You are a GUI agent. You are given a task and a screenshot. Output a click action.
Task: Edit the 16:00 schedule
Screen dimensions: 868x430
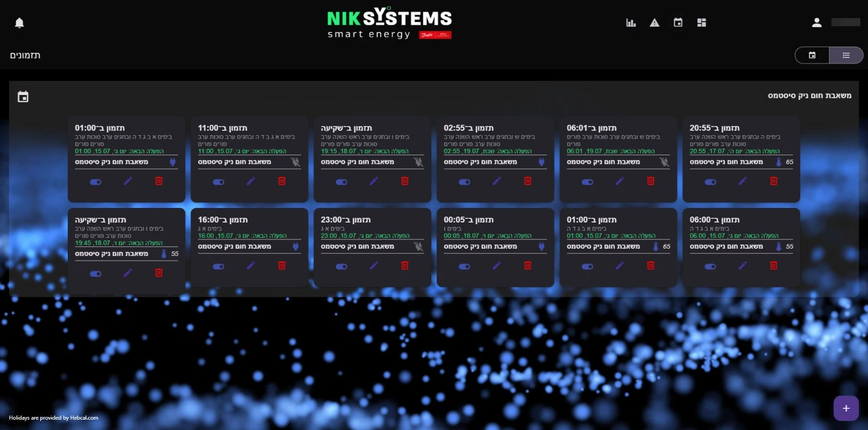[x=251, y=265]
